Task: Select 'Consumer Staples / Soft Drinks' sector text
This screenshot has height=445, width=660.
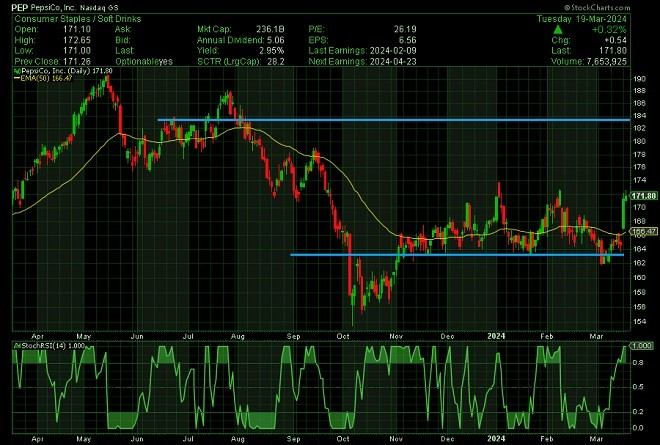Action: (x=78, y=19)
